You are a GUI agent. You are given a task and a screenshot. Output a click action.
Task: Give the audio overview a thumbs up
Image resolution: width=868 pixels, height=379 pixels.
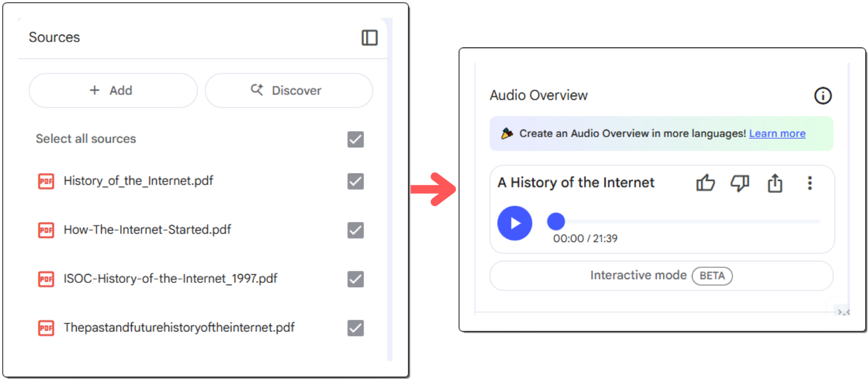tap(705, 183)
